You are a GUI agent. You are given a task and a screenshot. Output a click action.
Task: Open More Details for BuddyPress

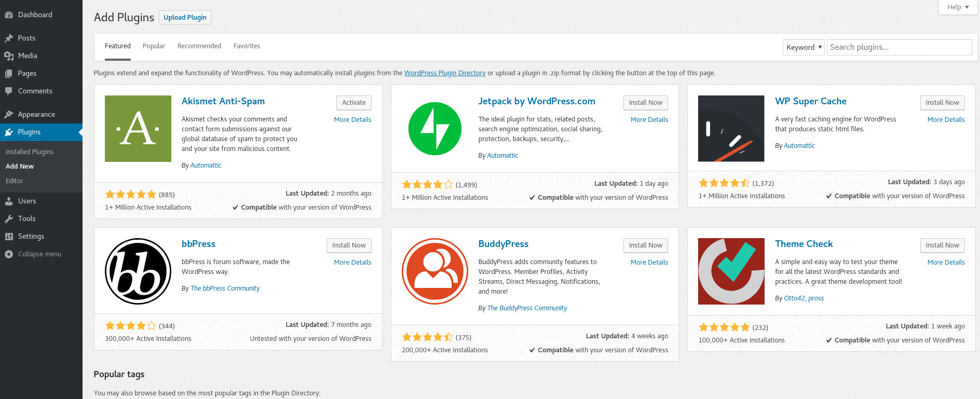coord(649,263)
